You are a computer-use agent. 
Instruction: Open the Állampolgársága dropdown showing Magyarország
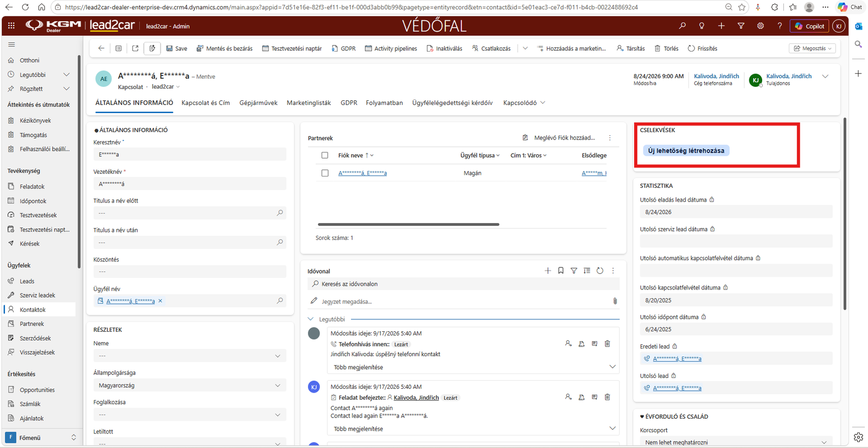189,386
